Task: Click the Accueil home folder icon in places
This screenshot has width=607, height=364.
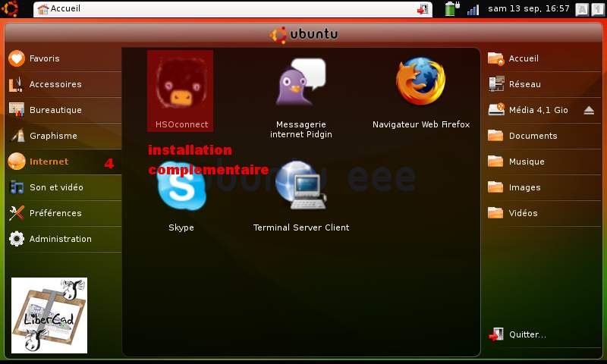Action: (x=496, y=58)
